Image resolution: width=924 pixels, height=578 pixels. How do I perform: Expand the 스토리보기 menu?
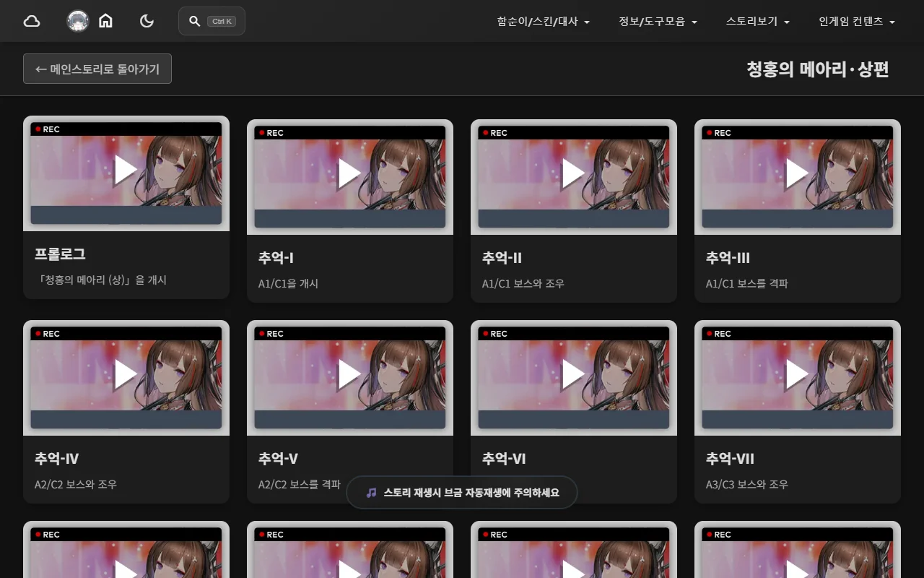tap(758, 22)
